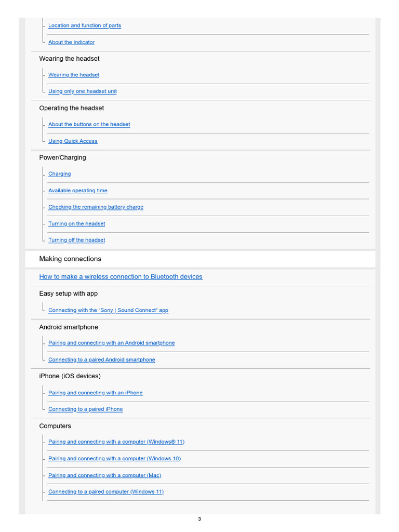Go to the 'Using Quick Access' topic
The height and width of the screenshot is (532, 399).
pos(73,141)
